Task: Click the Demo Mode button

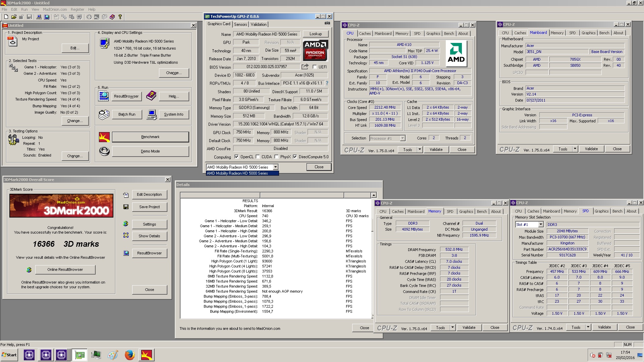Action: tap(150, 151)
